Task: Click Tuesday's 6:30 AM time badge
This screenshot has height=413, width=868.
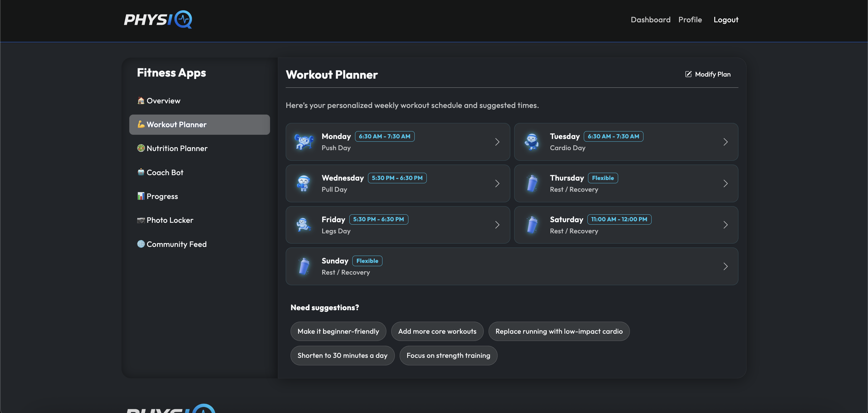Action: (613, 136)
